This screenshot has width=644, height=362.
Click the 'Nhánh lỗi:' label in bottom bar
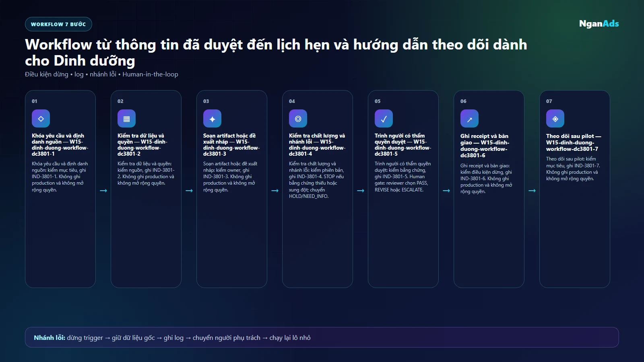50,338
